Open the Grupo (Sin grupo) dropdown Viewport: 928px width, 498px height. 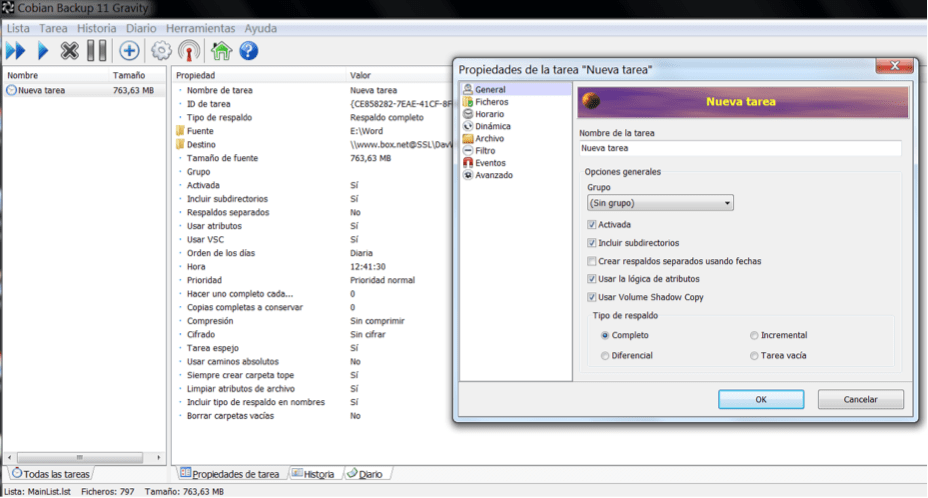coord(660,203)
